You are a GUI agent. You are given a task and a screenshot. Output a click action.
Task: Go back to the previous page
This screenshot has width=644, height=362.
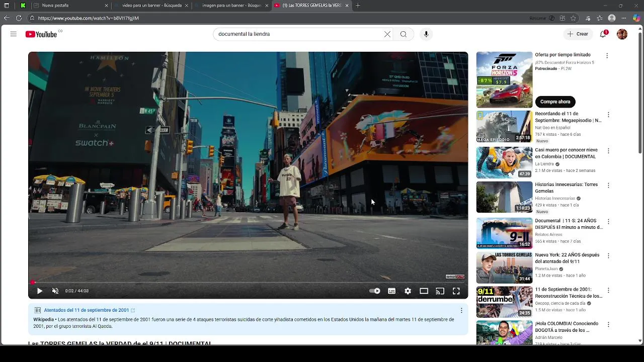point(7,18)
